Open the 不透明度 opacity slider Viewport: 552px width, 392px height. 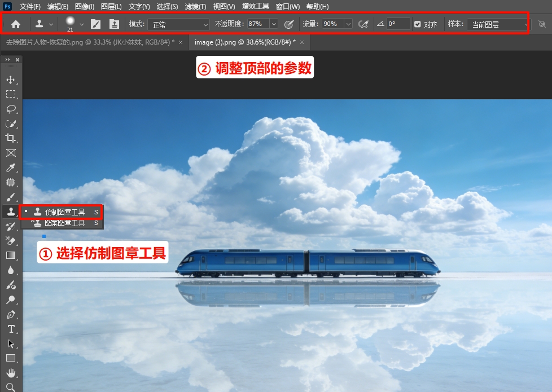pos(274,24)
